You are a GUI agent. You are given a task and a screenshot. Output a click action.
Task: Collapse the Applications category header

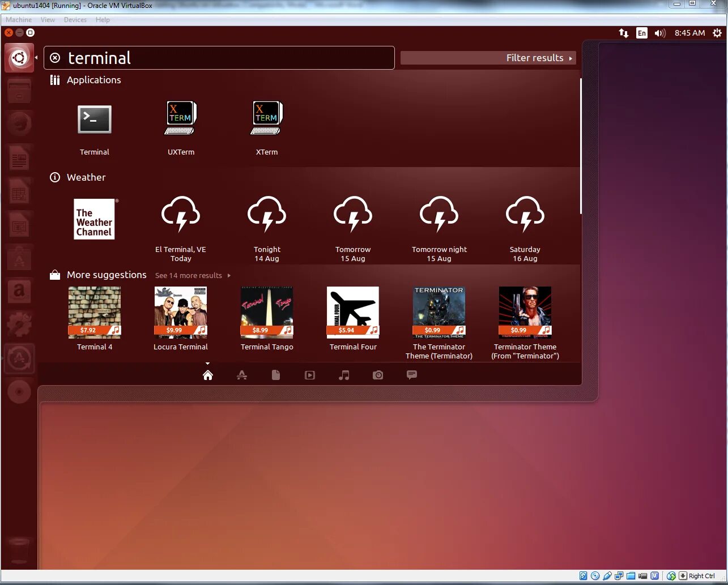(86, 80)
